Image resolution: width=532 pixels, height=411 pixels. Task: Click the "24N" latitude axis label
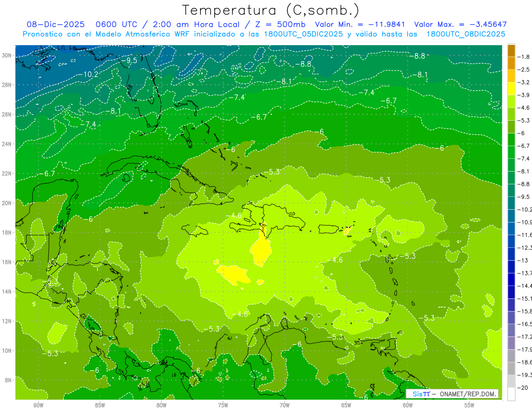tap(8, 144)
